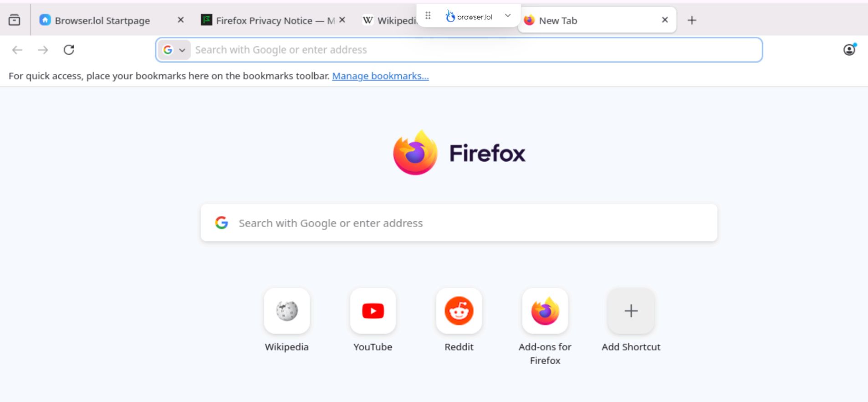Viewport: 868px width, 402px height.
Task: Click the Forward navigation arrow
Action: [43, 50]
